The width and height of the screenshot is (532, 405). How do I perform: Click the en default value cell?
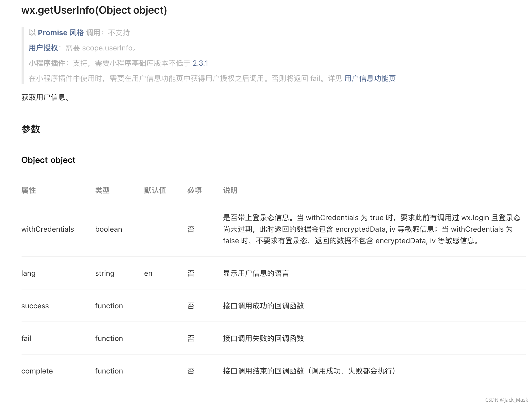[149, 273]
